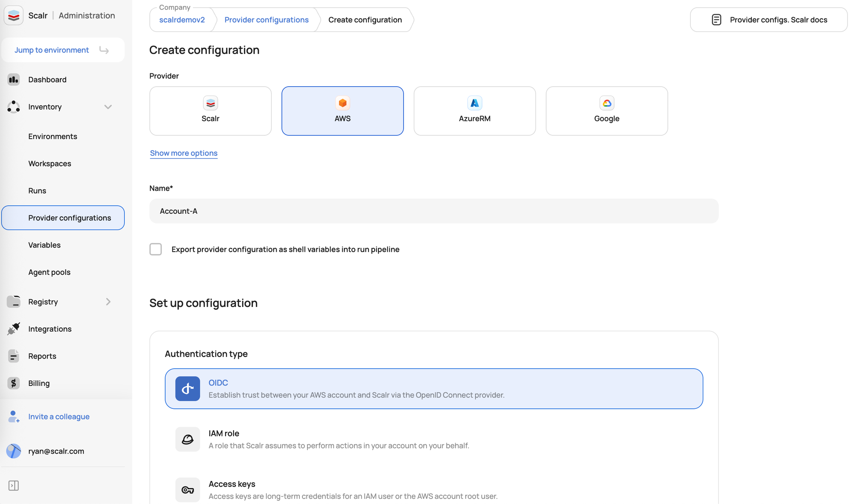Collapse the Inventory section chevron
This screenshot has width=854, height=504.
108,107
